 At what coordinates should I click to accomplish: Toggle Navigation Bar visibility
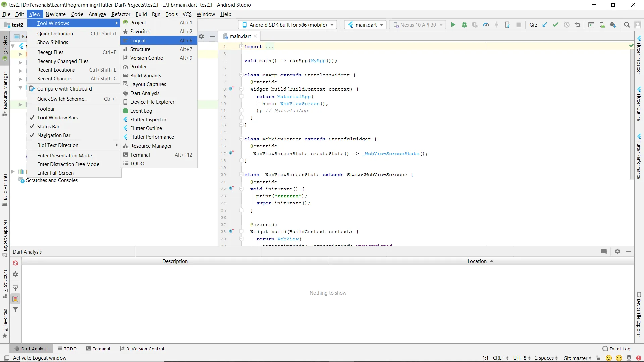54,135
